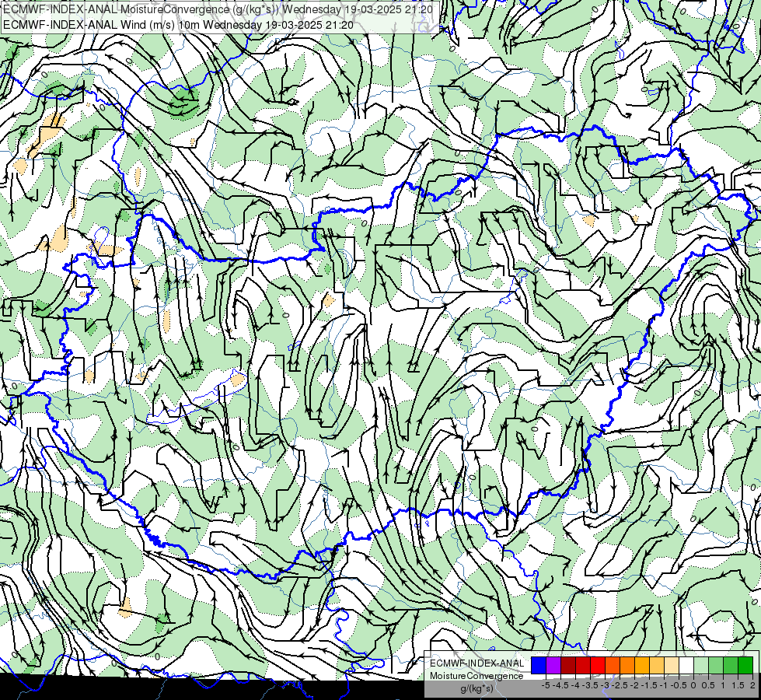Click the 2 tick label at legend end
Viewport: 761px width, 700px height.
(x=752, y=685)
